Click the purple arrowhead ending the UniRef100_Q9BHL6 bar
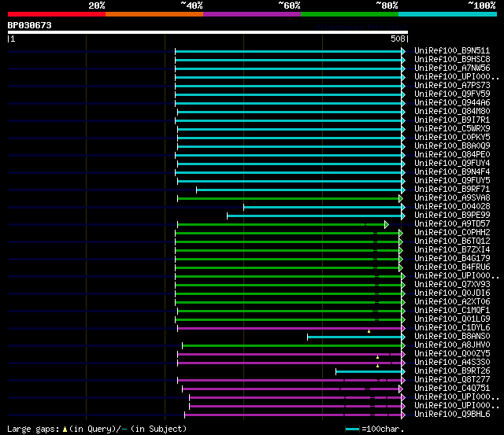Image resolution: width=504 pixels, height=435 pixels. coord(403,415)
